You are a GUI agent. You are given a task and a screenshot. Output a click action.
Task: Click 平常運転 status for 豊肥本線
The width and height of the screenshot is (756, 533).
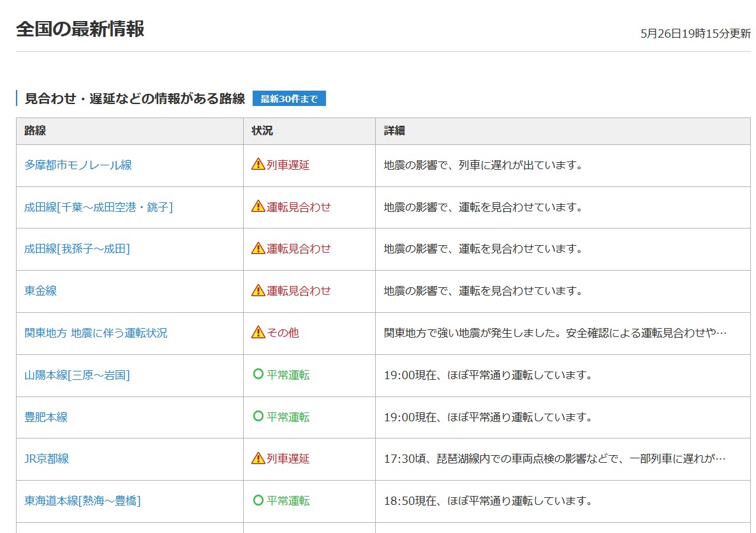288,417
